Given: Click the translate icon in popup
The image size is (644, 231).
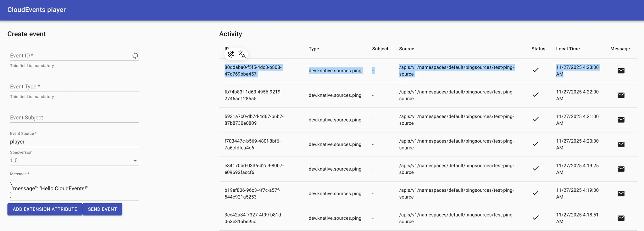Looking at the screenshot, I should (242, 54).
